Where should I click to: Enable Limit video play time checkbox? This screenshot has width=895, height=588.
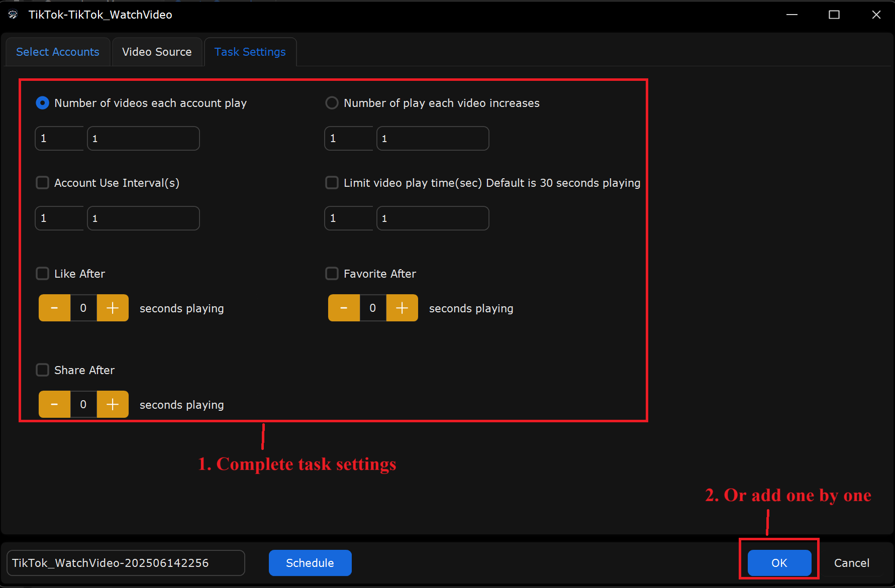pos(332,182)
